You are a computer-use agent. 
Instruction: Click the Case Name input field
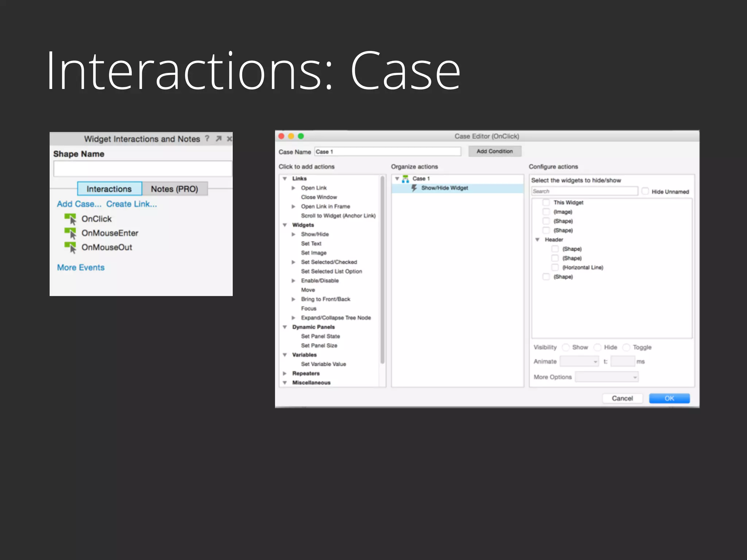(388, 152)
